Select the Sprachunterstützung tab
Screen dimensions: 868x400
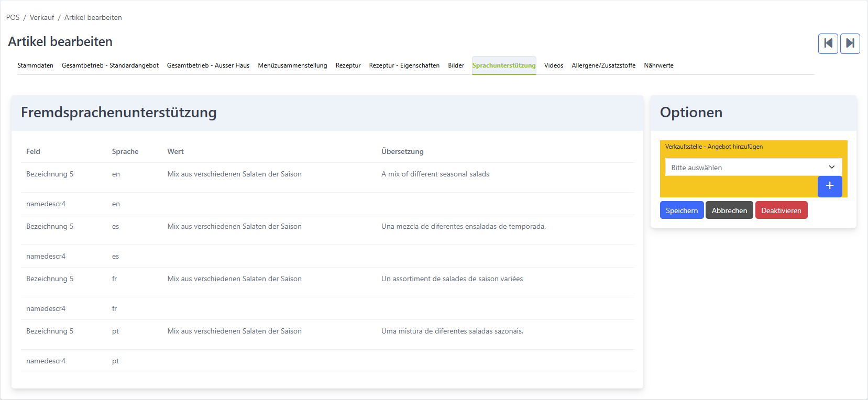coord(504,65)
